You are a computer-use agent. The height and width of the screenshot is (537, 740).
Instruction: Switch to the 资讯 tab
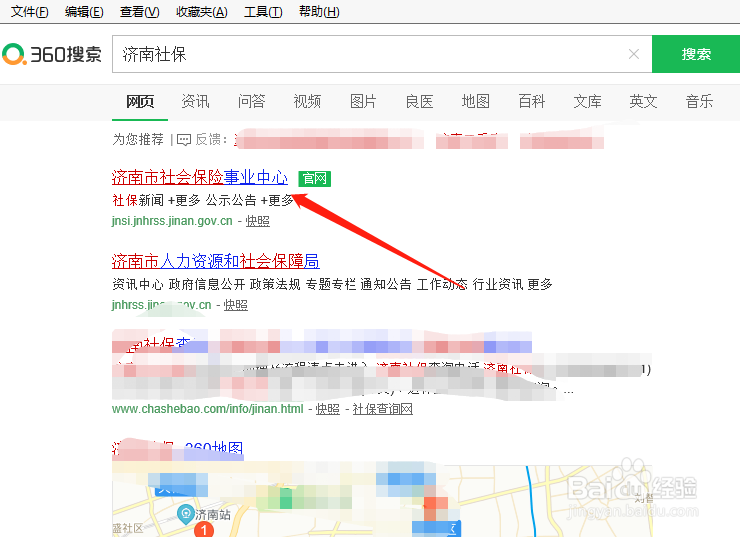coord(195,101)
